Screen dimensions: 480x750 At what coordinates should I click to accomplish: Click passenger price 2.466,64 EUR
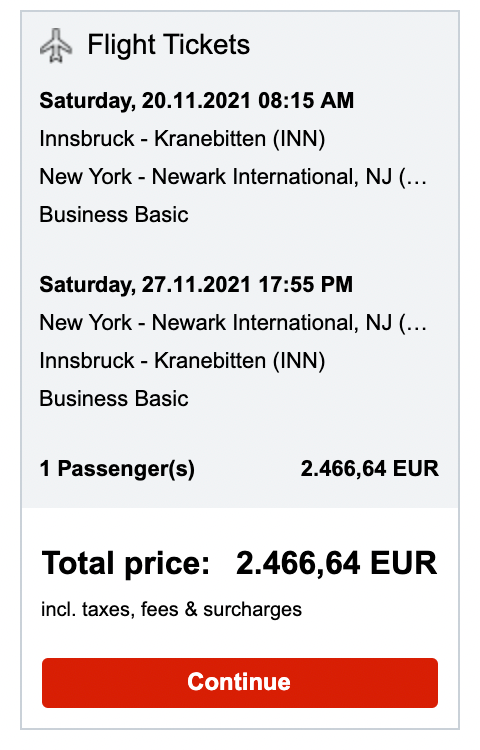click(370, 468)
